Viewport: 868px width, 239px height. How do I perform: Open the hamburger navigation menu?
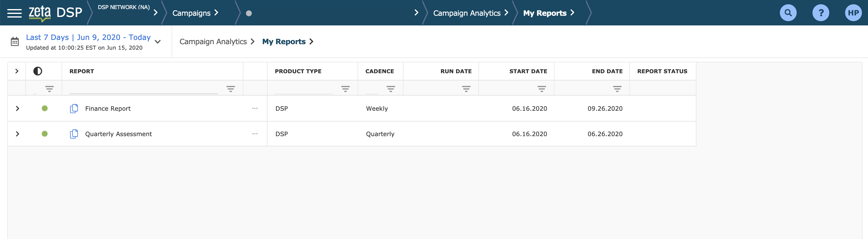pos(14,13)
